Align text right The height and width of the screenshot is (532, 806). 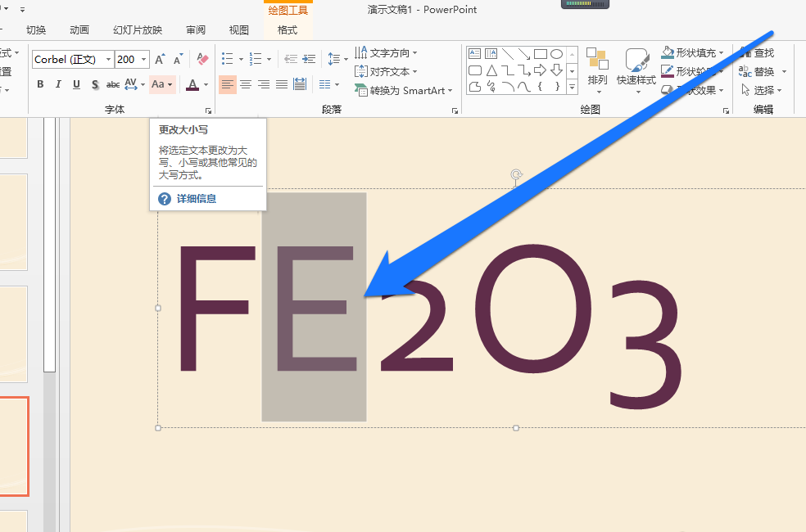tap(264, 84)
